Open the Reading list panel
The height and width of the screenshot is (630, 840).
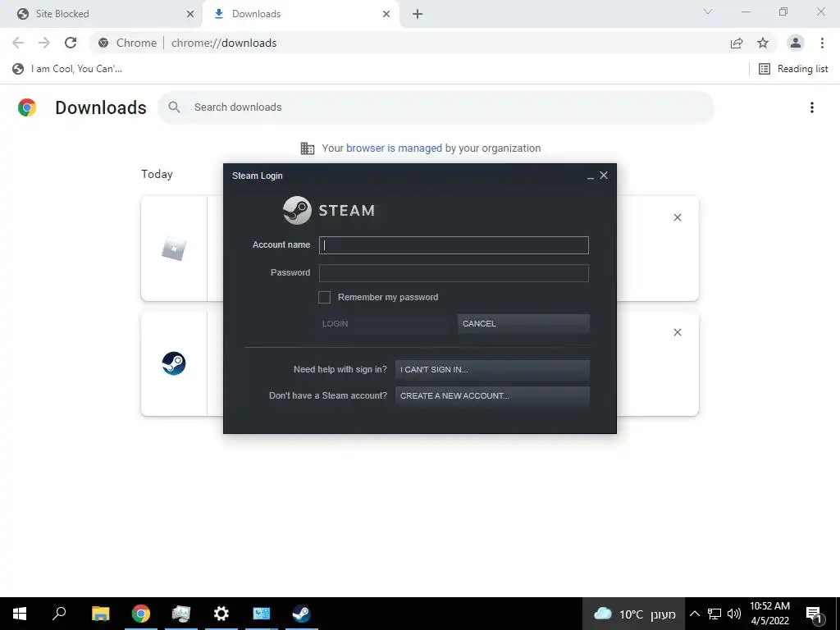coord(793,69)
